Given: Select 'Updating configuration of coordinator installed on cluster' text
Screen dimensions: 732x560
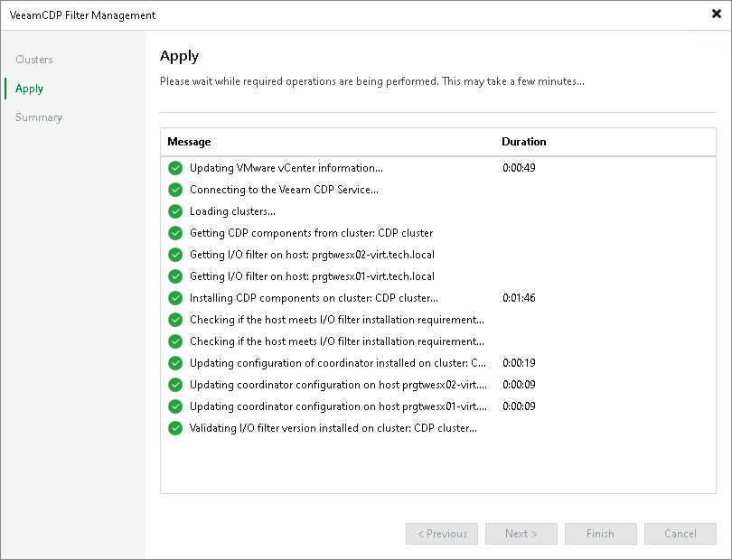Looking at the screenshot, I should pyautogui.click(x=337, y=363).
